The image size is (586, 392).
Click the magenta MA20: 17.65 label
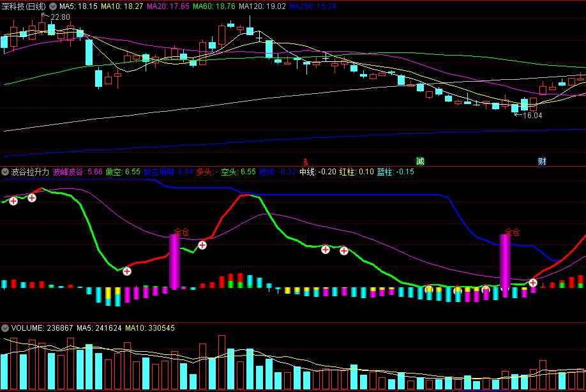pyautogui.click(x=168, y=6)
